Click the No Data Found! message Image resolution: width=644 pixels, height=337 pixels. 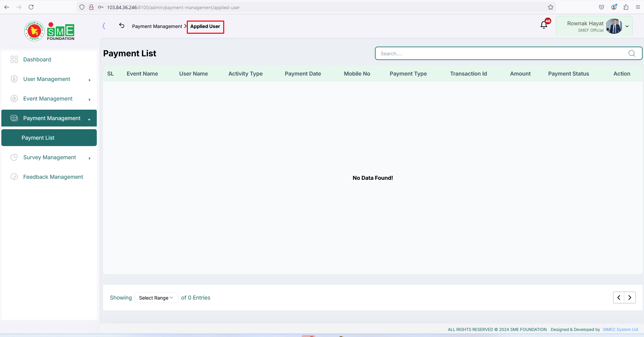[x=373, y=178]
